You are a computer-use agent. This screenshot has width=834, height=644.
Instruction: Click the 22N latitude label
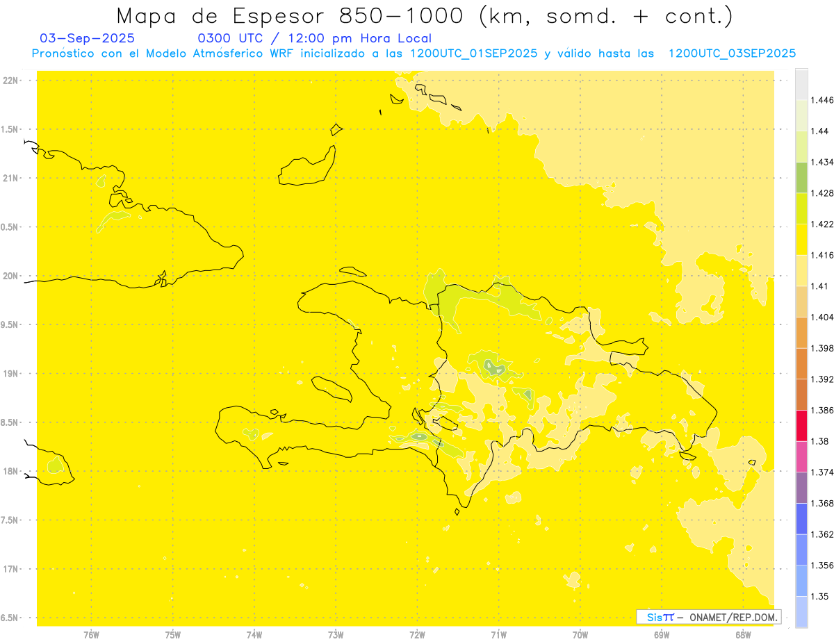coord(10,81)
